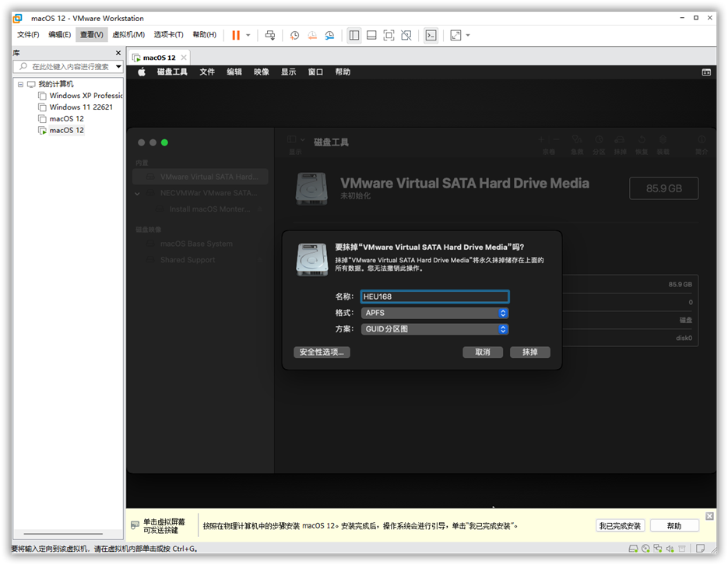The image size is (728, 565).
Task: Click the stretch guest display icon
Action: tap(456, 35)
